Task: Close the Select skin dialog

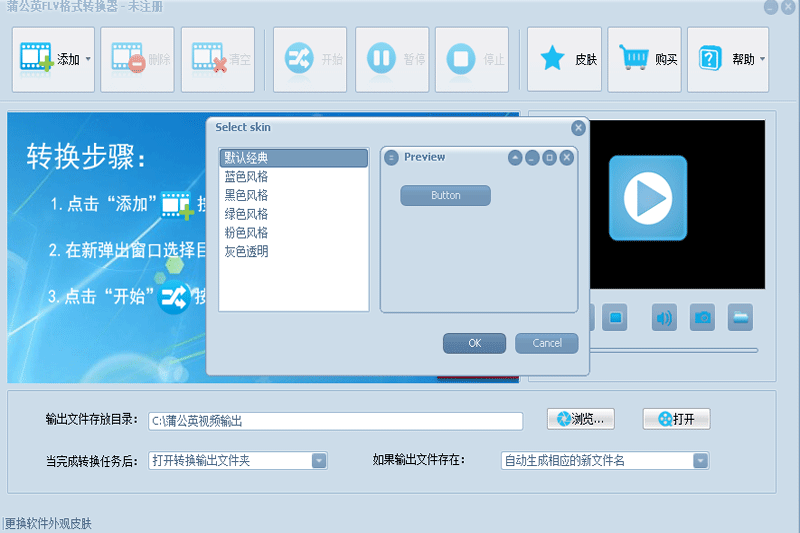Action: point(578,128)
